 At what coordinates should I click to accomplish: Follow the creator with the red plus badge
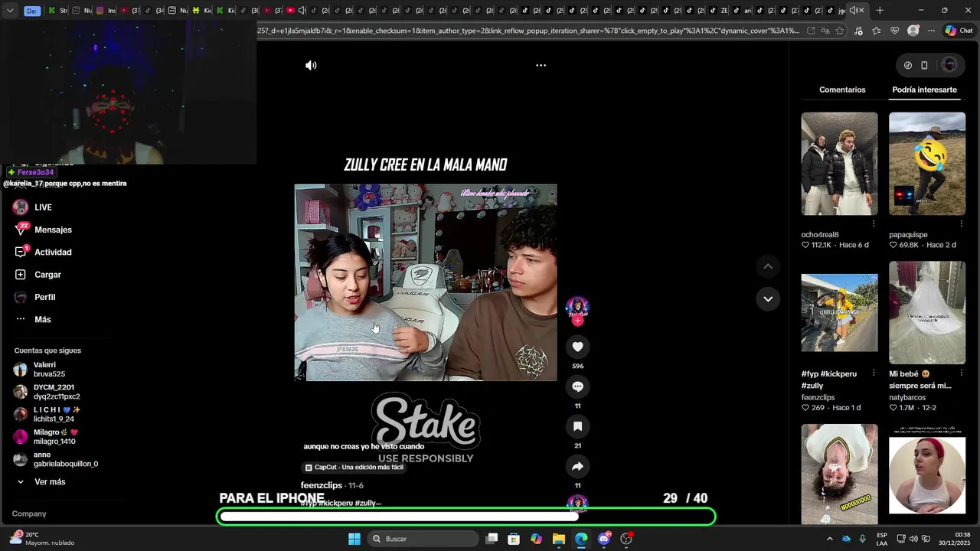[x=577, y=321]
